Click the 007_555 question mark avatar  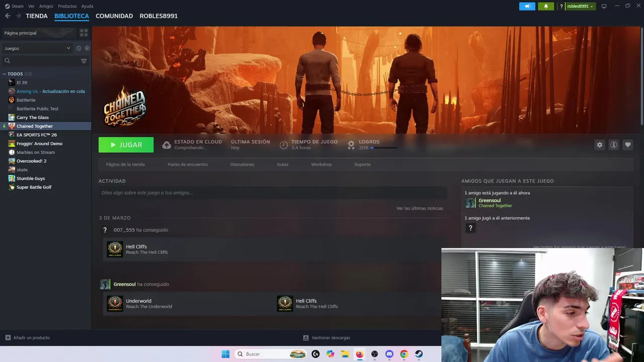tap(105, 230)
